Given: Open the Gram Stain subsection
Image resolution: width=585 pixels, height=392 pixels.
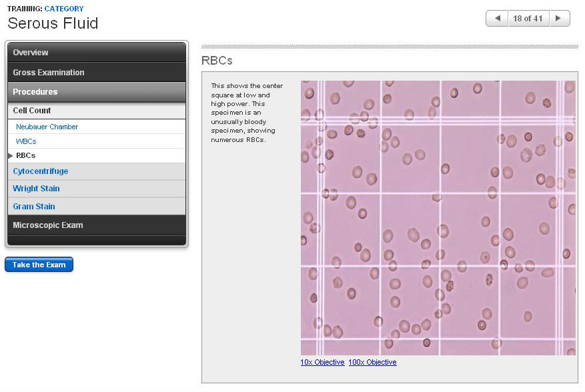Looking at the screenshot, I should pyautogui.click(x=34, y=207).
